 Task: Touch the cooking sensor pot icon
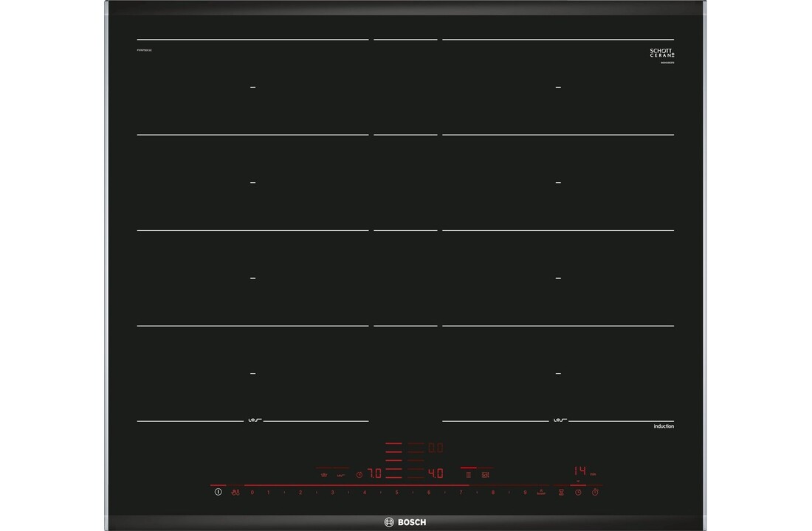(323, 475)
